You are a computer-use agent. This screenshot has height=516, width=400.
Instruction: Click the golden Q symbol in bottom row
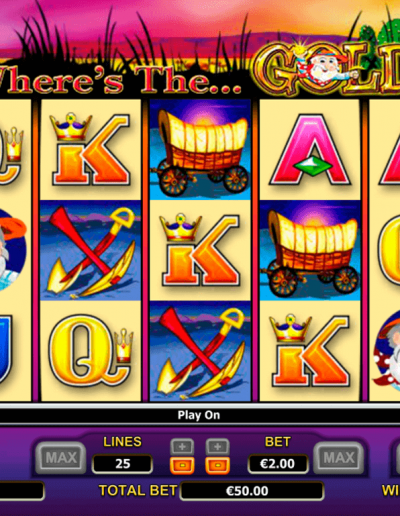(x=90, y=351)
